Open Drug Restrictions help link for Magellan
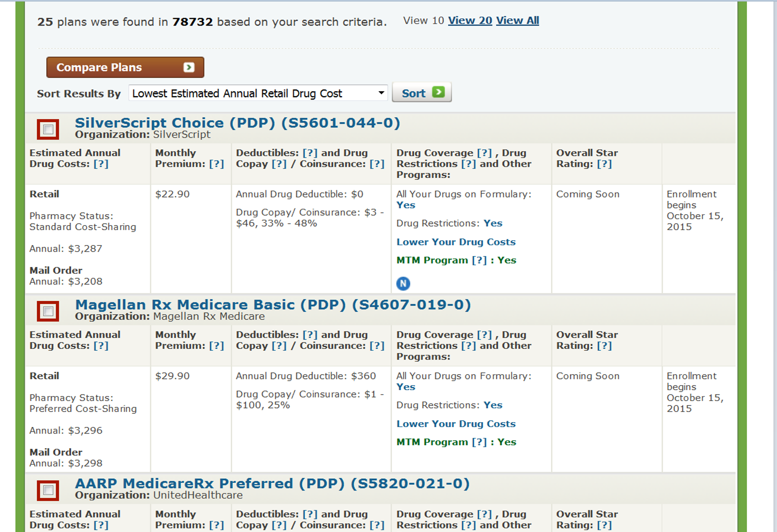The image size is (777, 532). [x=468, y=346]
